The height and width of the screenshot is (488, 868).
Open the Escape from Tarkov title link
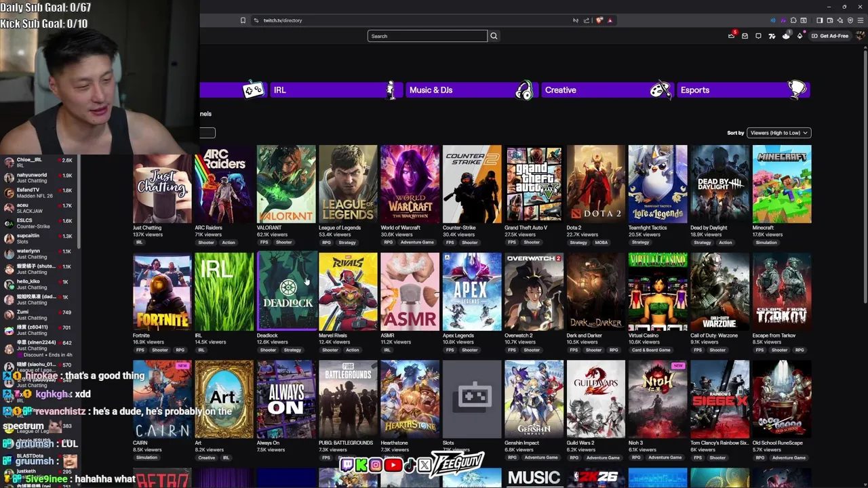point(774,335)
